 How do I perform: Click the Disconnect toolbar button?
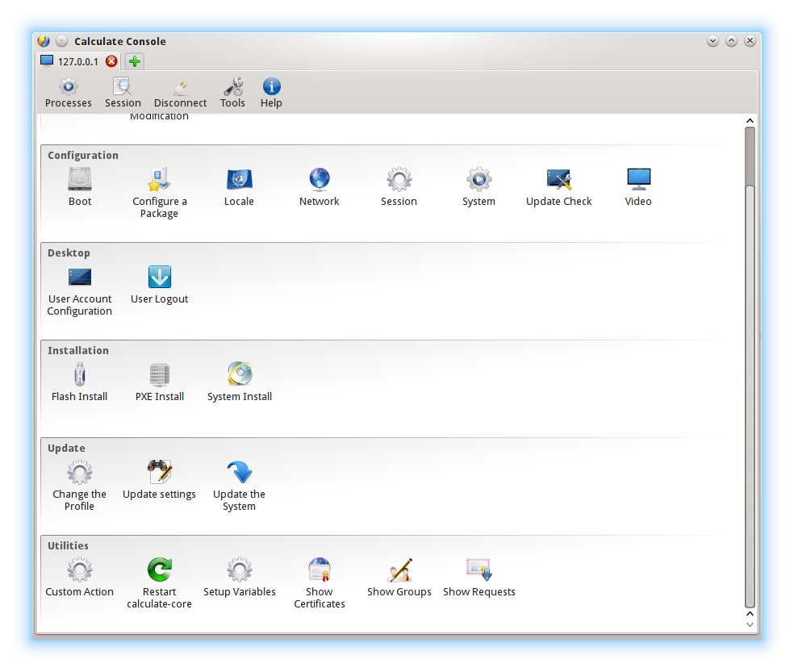[180, 93]
